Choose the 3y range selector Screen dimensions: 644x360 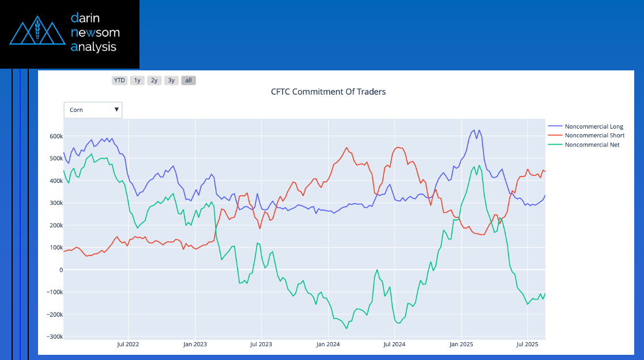(171, 81)
